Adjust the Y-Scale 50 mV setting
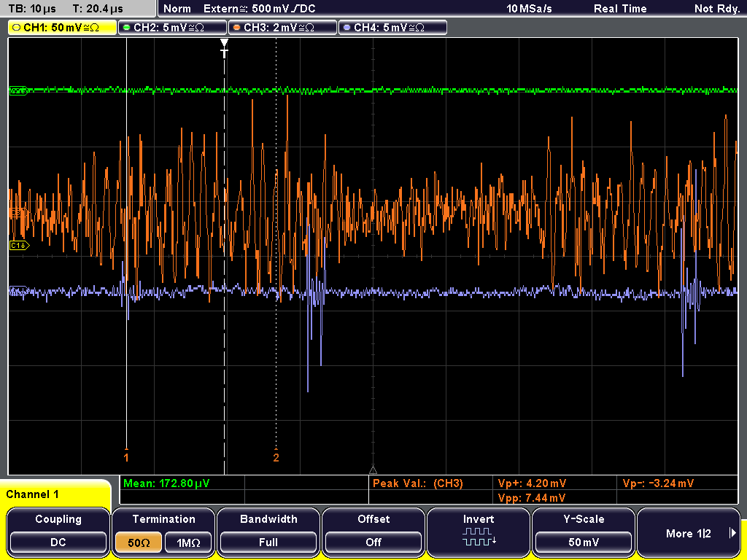 584,532
